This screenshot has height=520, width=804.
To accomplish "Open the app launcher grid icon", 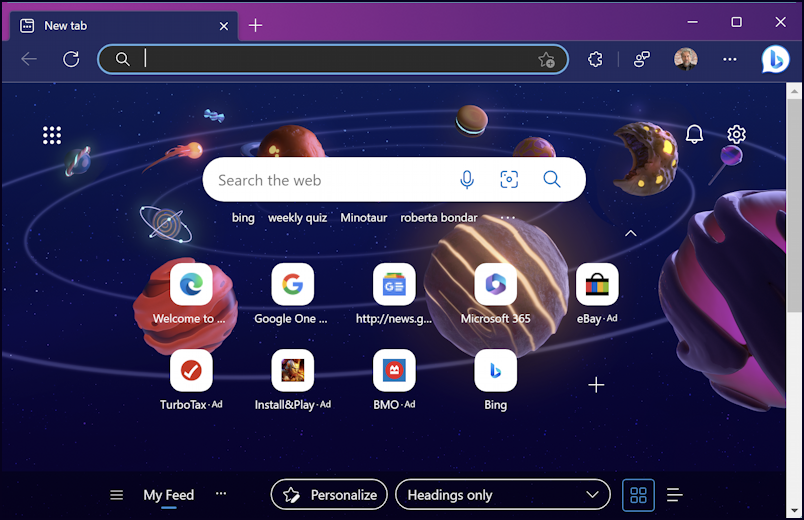I will pos(52,135).
